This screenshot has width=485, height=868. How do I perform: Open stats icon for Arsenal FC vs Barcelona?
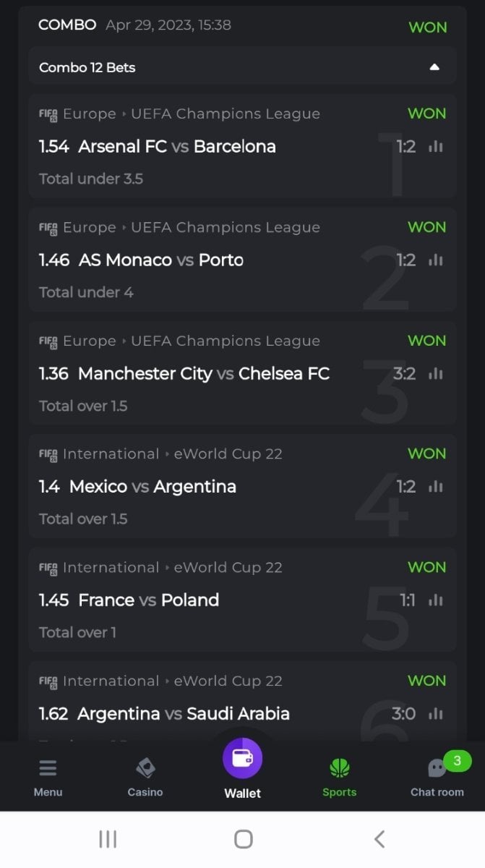pos(435,147)
